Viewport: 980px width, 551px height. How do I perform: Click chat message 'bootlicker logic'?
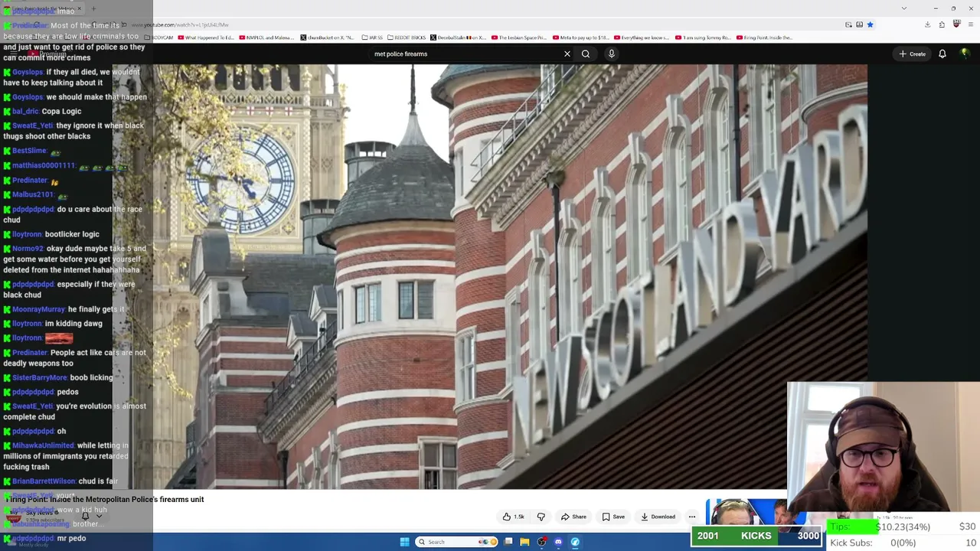pyautogui.click(x=72, y=234)
